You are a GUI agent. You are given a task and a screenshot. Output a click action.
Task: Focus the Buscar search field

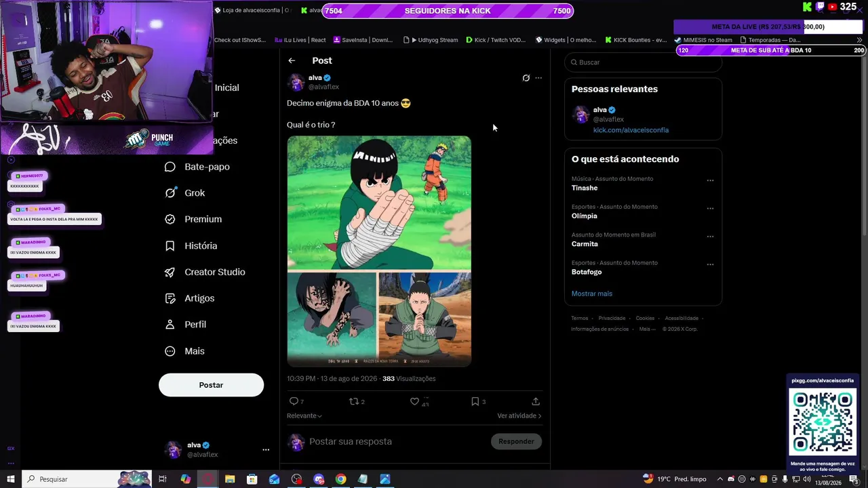click(643, 62)
